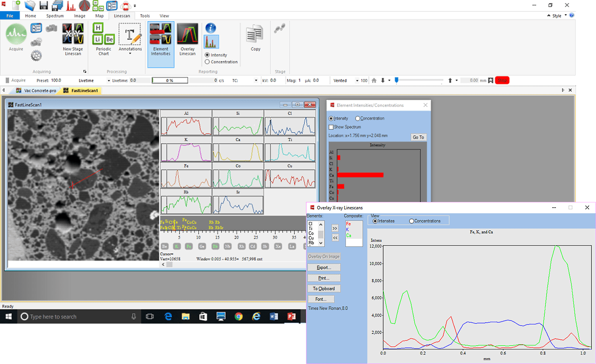The width and height of the screenshot is (596, 364).
Task: Click the save floppy disk icon
Action: pos(43,6)
